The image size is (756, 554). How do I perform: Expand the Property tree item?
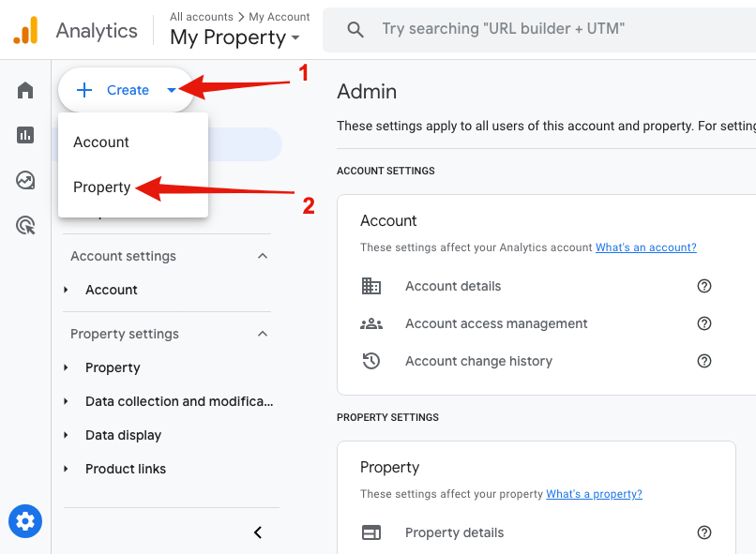pos(66,367)
